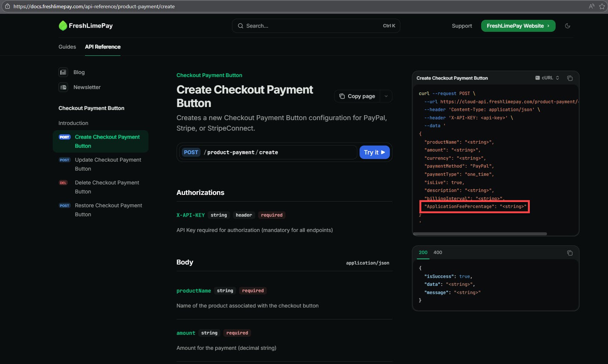The width and height of the screenshot is (608, 364).
Task: Open the Support link
Action: point(462,26)
